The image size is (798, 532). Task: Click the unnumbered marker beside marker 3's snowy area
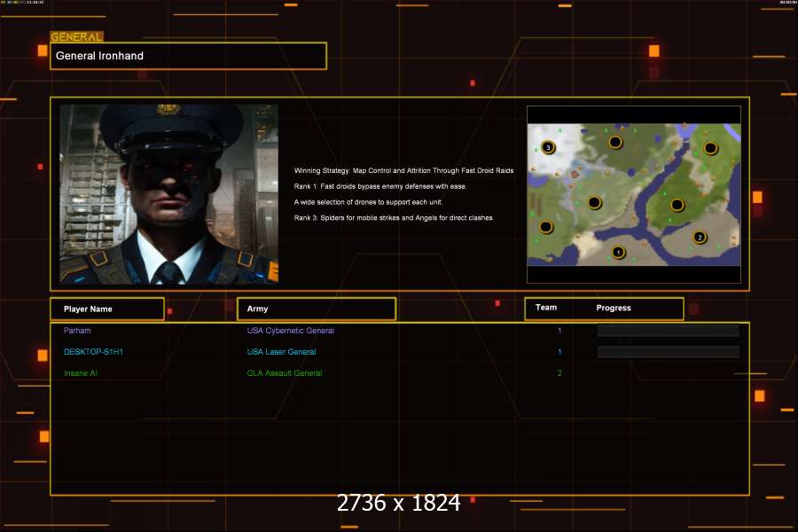[x=615, y=142]
